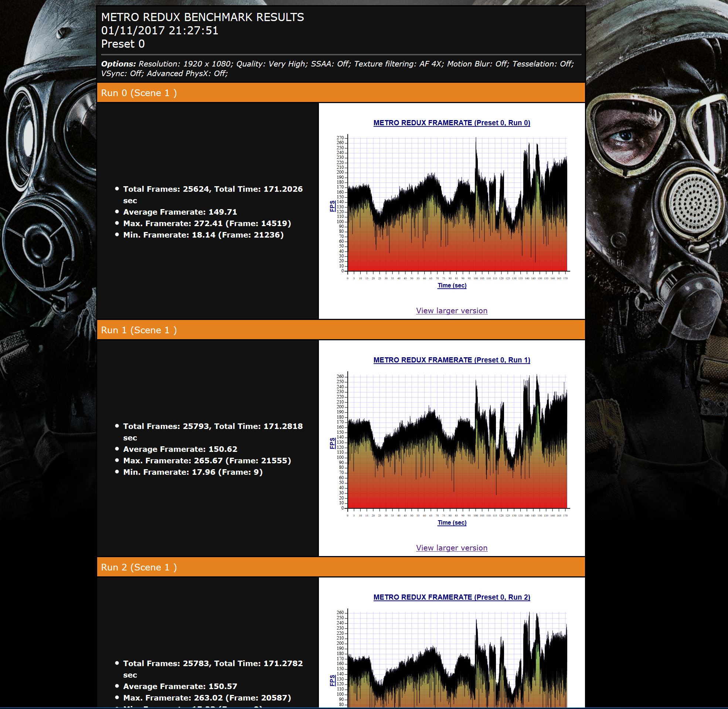
Task: Click 'View larger version' link under Run 1
Action: click(x=451, y=548)
